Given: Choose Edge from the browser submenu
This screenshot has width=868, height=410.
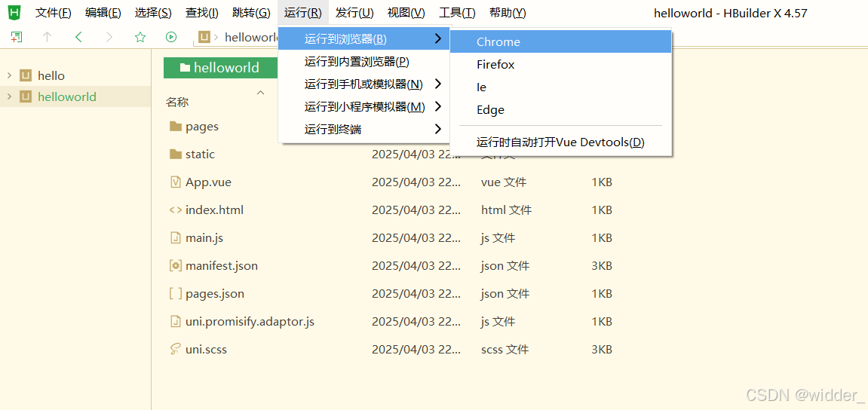Looking at the screenshot, I should 561,109.
